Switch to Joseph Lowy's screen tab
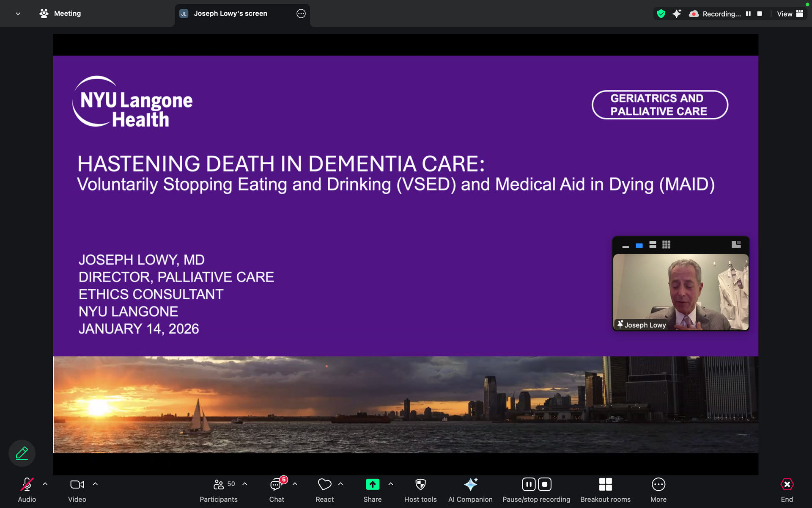Viewport: 812px width, 508px height. point(230,14)
